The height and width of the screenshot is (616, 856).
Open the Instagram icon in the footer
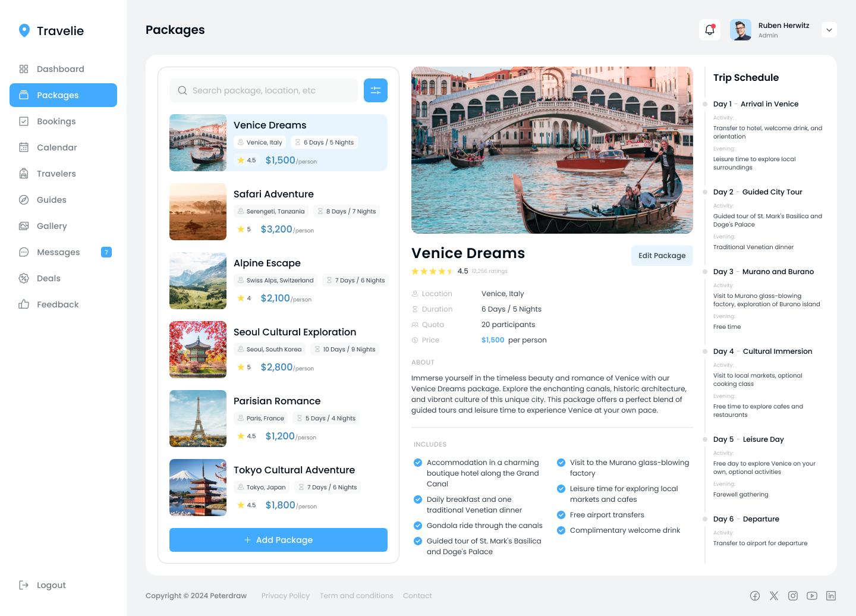coord(793,595)
